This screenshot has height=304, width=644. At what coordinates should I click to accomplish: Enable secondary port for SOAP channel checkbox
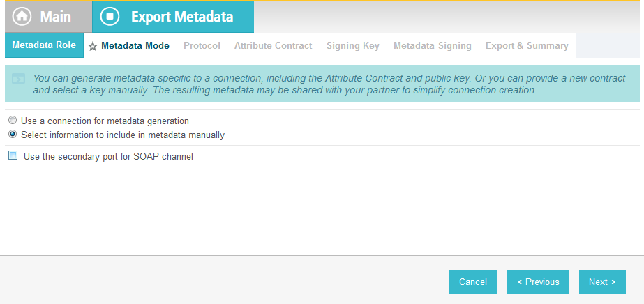point(13,155)
